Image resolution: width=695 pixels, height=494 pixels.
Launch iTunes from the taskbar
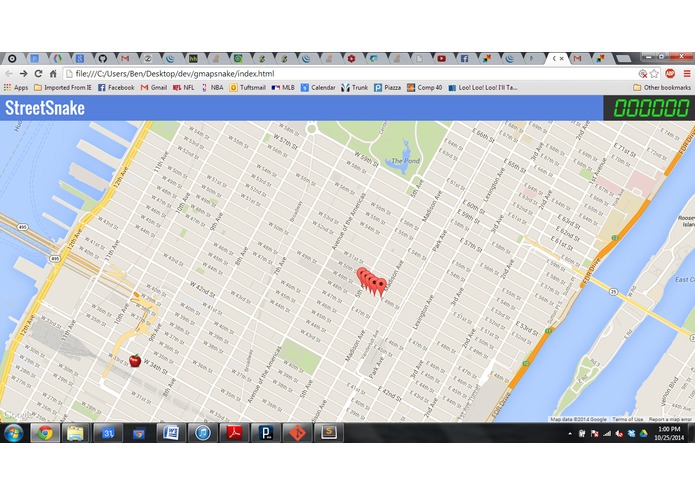203,433
